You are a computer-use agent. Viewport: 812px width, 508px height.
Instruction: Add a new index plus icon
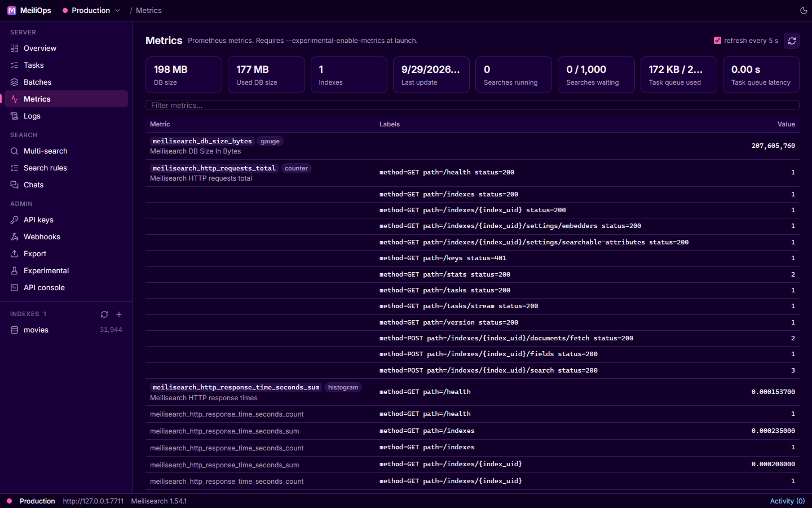(x=119, y=314)
